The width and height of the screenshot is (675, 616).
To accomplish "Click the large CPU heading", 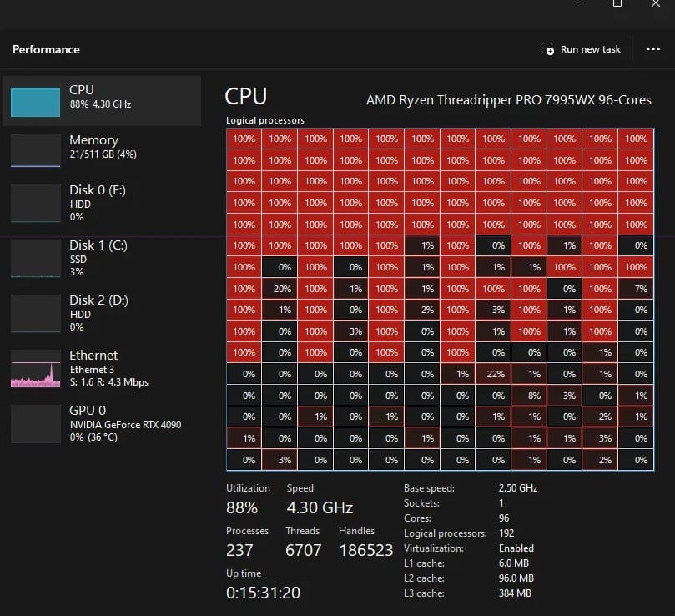I will click(246, 96).
